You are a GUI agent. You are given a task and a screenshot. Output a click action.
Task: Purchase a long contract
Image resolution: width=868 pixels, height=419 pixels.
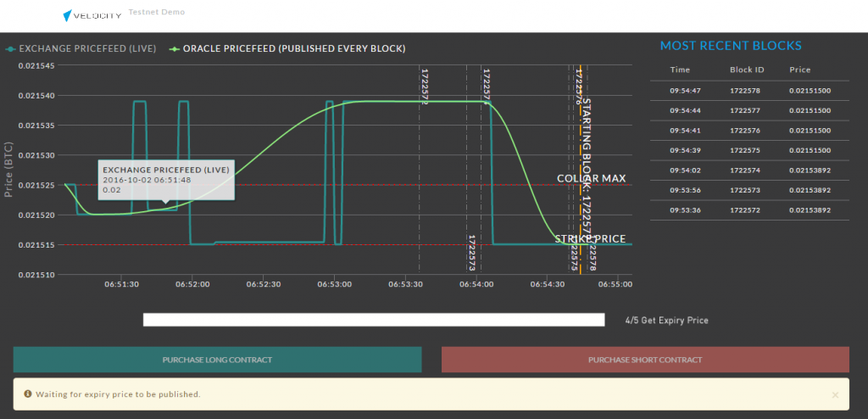(x=217, y=360)
